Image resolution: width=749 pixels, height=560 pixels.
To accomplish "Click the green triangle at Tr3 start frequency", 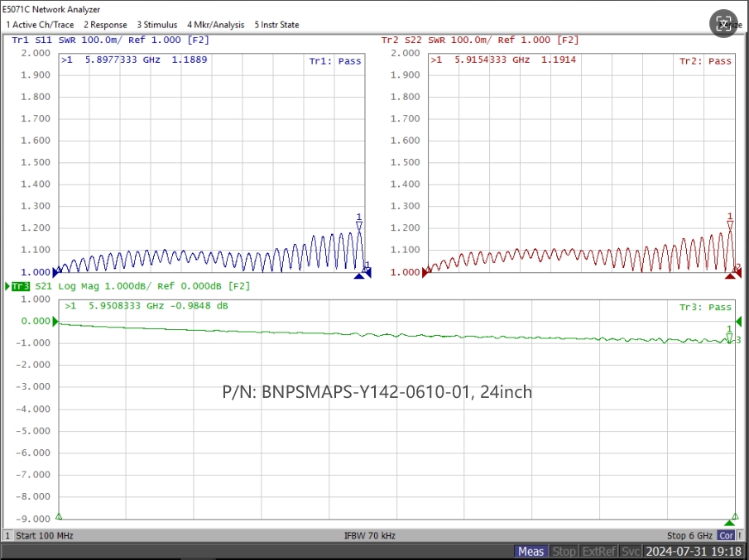I will (59, 516).
